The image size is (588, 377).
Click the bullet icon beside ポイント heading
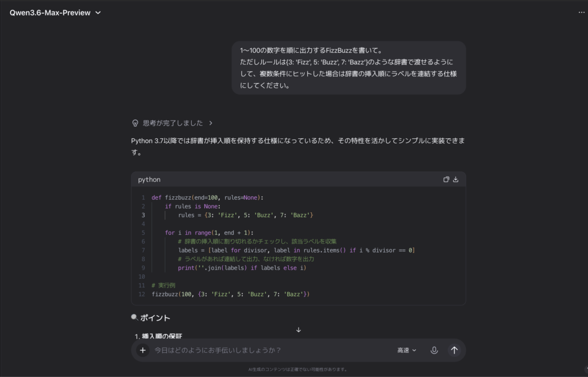point(134,316)
